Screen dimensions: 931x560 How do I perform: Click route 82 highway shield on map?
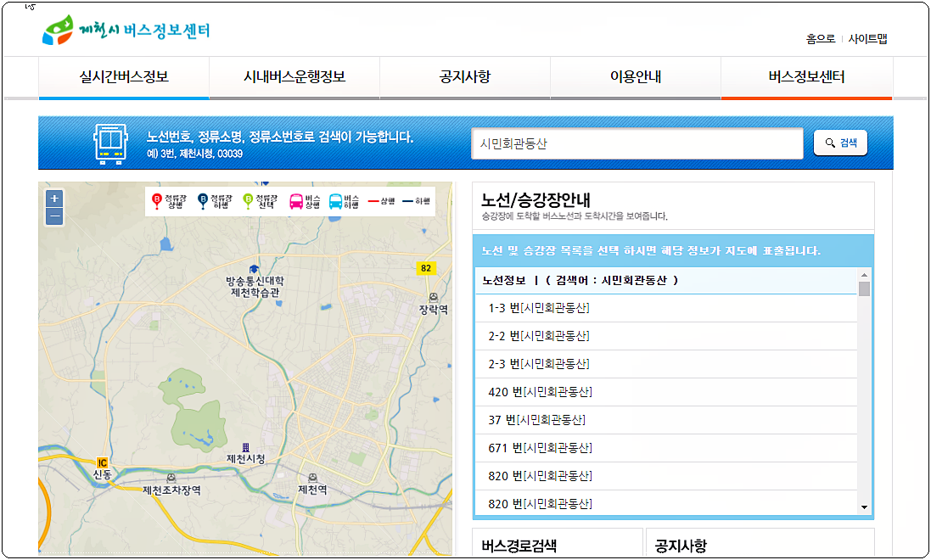(426, 268)
